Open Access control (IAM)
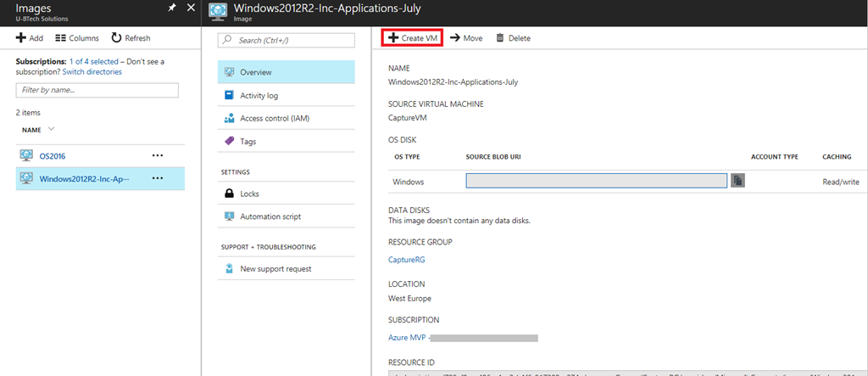 pos(287,118)
